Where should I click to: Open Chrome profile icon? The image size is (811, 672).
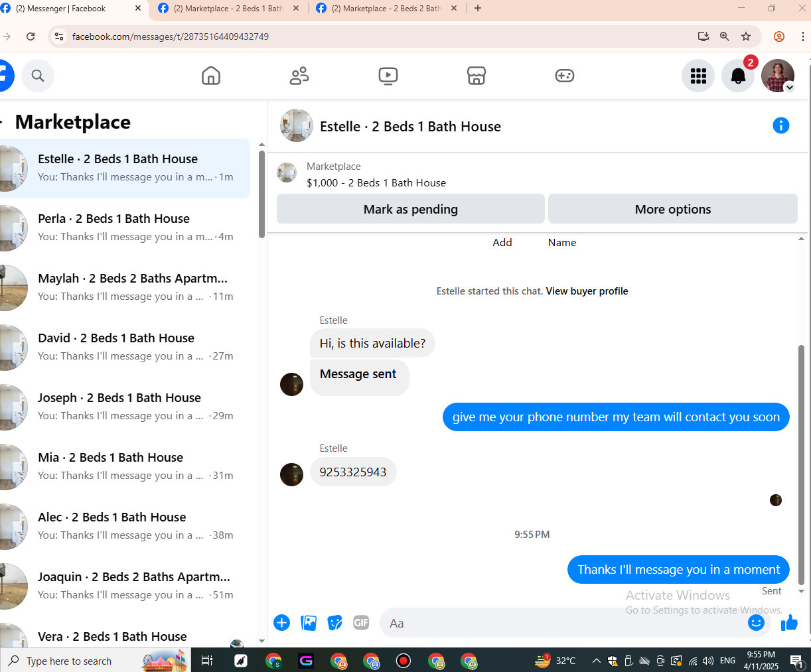[x=779, y=36]
